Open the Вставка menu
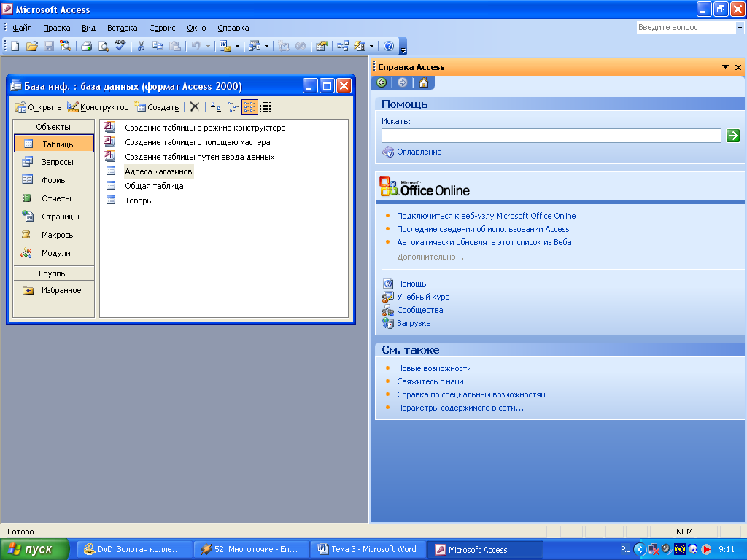This screenshot has height=560, width=747. coord(122,28)
